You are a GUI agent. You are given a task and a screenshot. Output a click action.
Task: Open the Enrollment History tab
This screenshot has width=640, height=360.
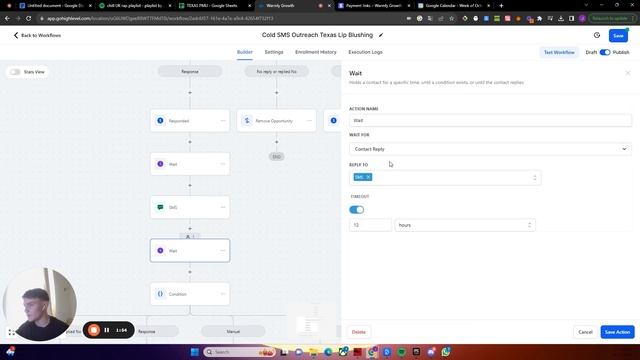tap(316, 52)
